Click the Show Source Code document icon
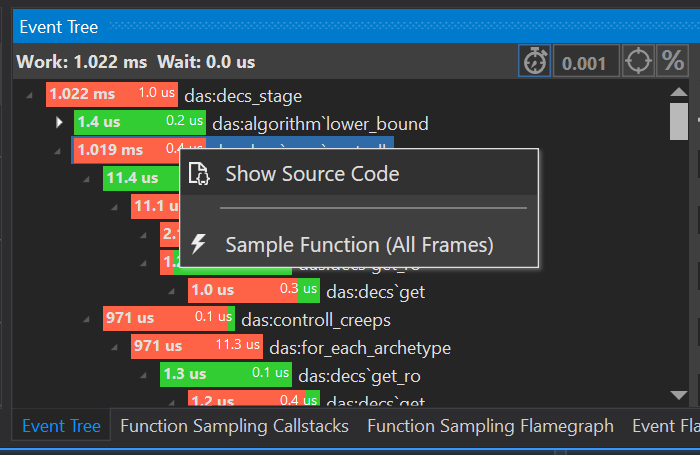Image resolution: width=700 pixels, height=455 pixels. coord(198,174)
